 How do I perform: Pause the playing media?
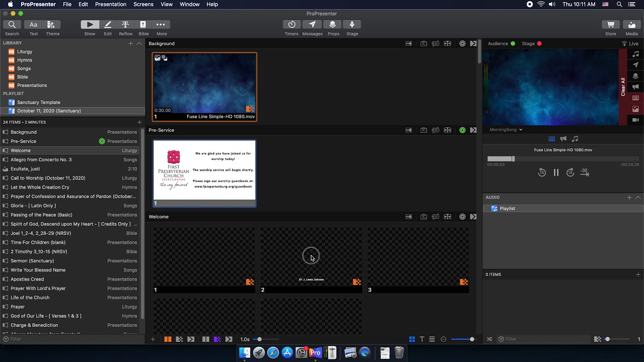(x=556, y=172)
